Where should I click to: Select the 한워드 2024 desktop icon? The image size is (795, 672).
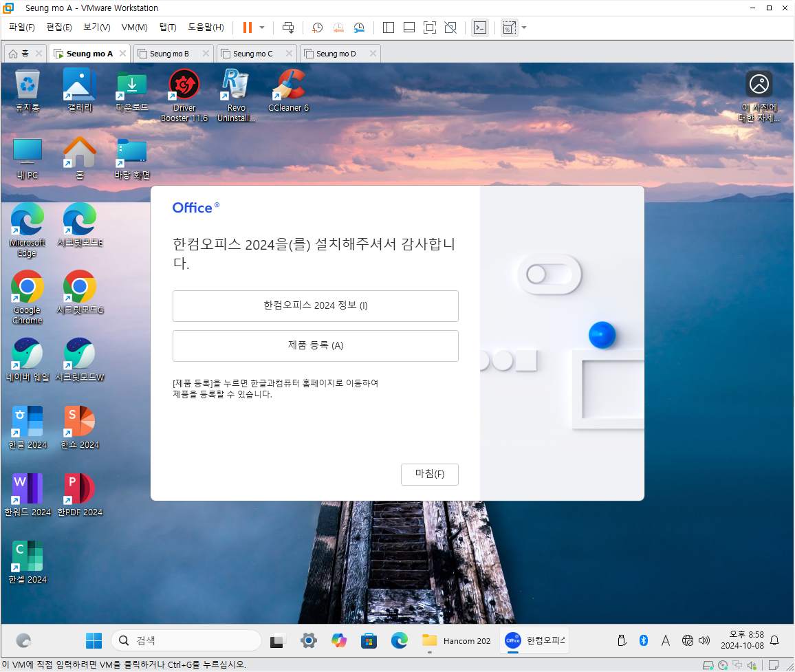tap(28, 495)
